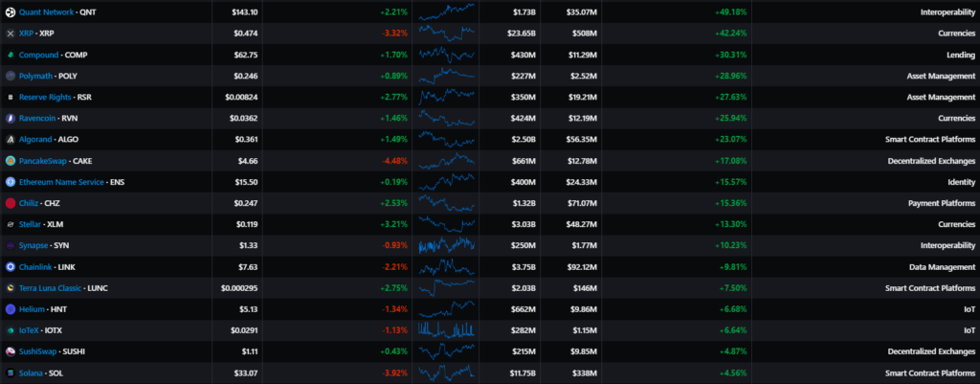Select the $143.10 price cell
The height and width of the screenshot is (384, 980).
pos(244,11)
